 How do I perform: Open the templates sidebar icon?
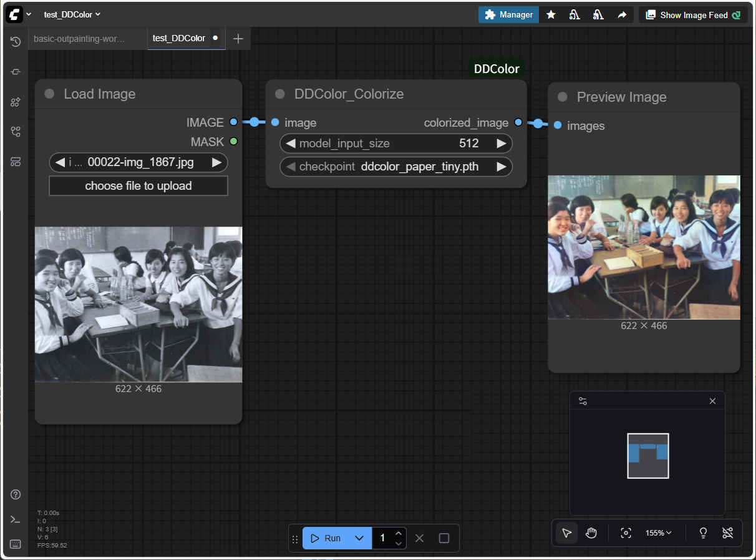16,162
